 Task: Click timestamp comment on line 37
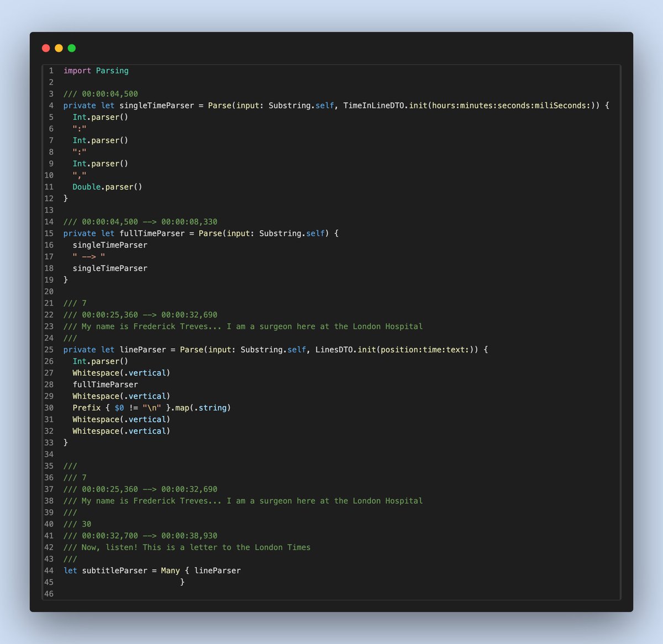pos(140,489)
